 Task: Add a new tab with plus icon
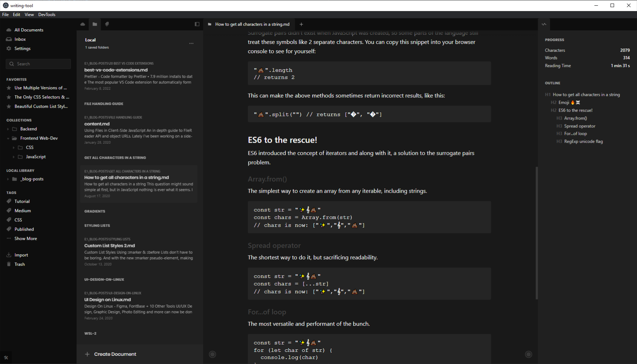[301, 24]
